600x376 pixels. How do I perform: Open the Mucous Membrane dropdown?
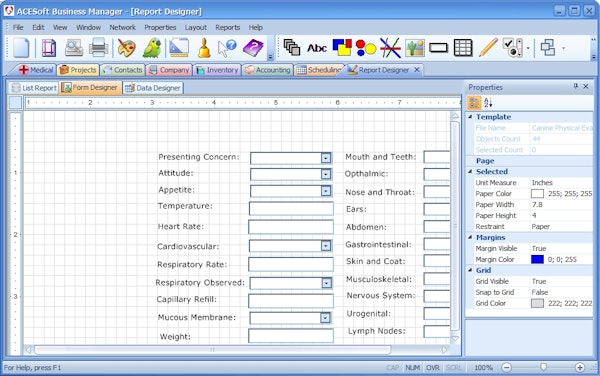325,317
